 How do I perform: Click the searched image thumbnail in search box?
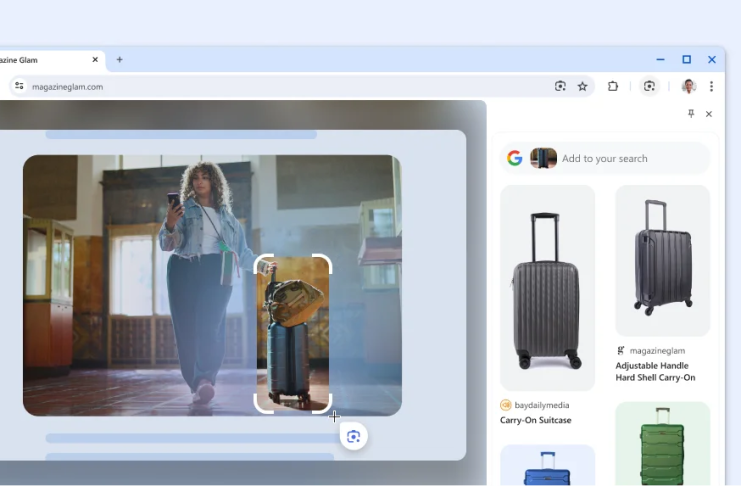(543, 158)
